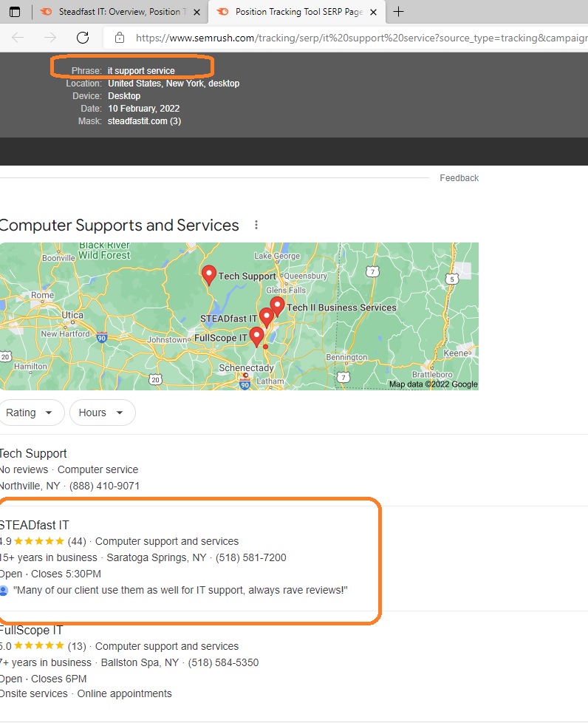Click the mask 'steadfastit.com (3)'
This screenshot has width=588, height=723.
(x=144, y=121)
